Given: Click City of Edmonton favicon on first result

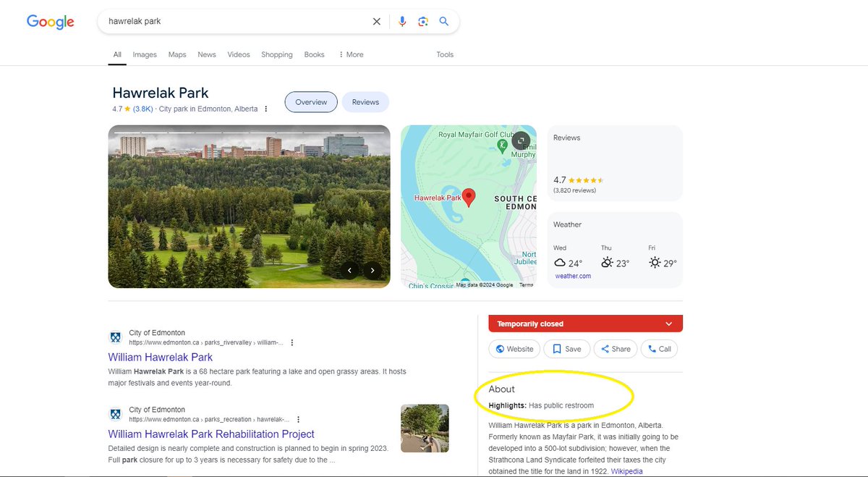Looking at the screenshot, I should 115,337.
